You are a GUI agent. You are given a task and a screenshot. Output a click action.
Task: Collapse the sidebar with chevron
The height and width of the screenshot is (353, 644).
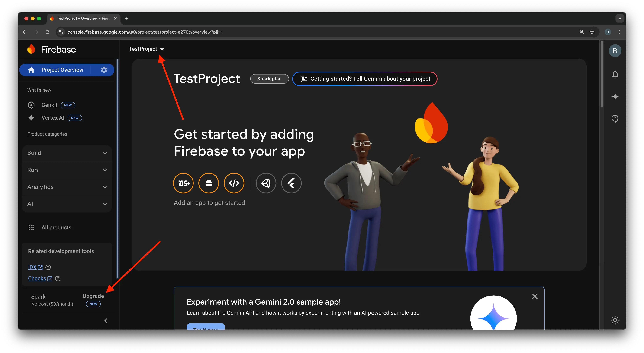(106, 321)
